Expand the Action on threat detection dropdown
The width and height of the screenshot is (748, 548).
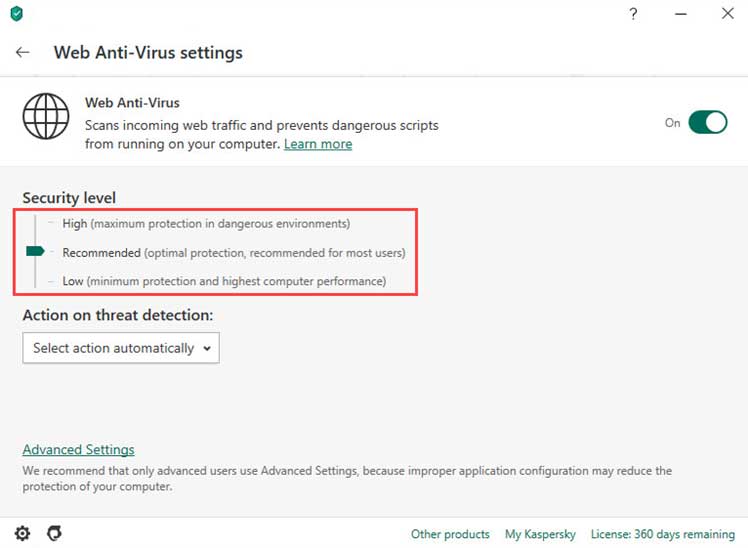(121, 348)
